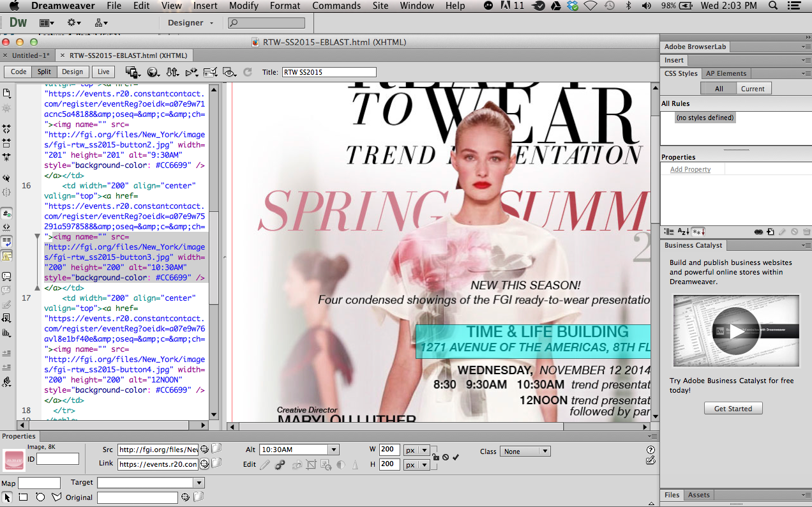Select Circle Hotspot tool
This screenshot has height=507, width=812.
point(40,497)
